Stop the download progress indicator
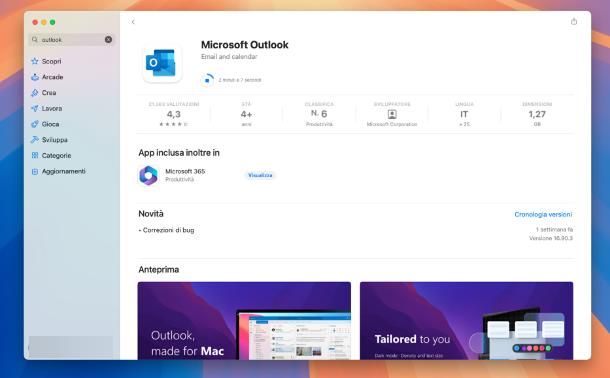This screenshot has width=610, height=378. coord(207,80)
